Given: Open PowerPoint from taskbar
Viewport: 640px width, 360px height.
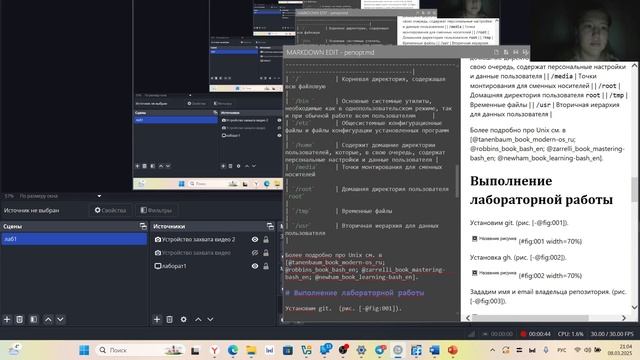Looking at the screenshot, I should click(453, 350).
